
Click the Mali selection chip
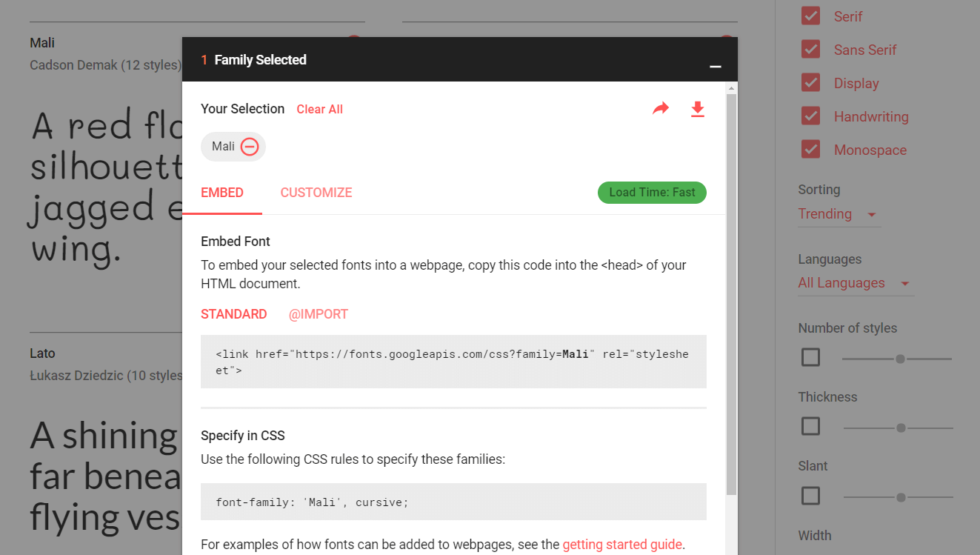coord(233,147)
